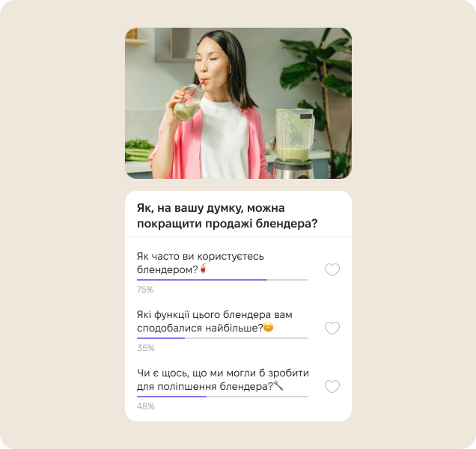Click the 35% progress bar
The image size is (476, 449).
tap(222, 338)
